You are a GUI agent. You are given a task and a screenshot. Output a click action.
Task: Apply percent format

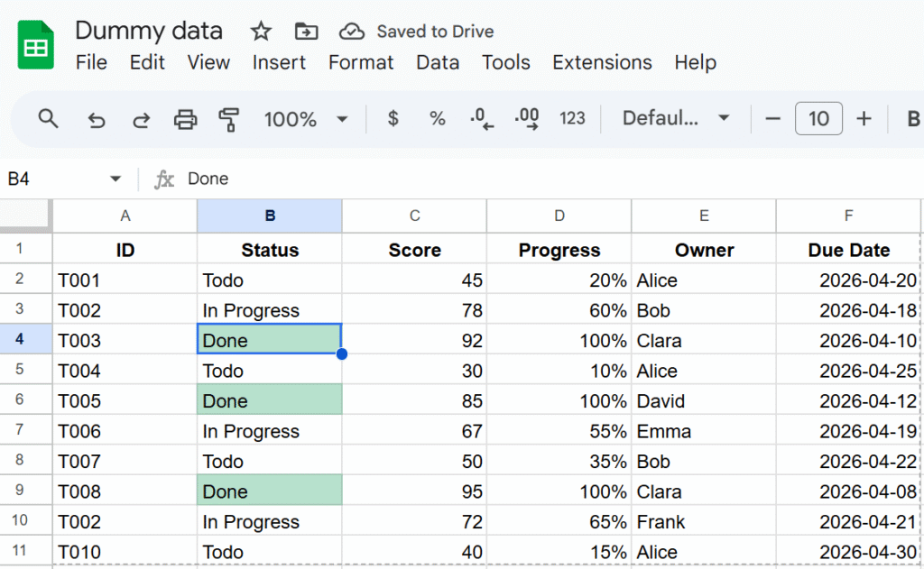pyautogui.click(x=438, y=118)
